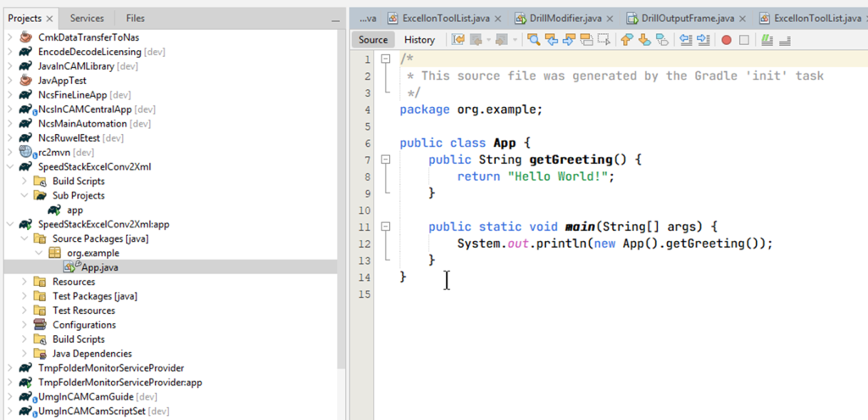Switch to History view
The height and width of the screenshot is (420, 868).
point(420,40)
